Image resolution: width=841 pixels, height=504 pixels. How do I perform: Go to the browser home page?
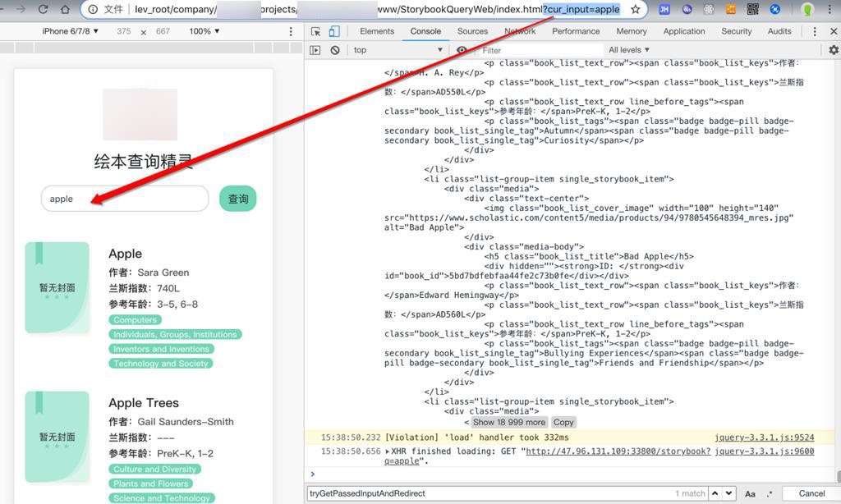pyautogui.click(x=65, y=9)
